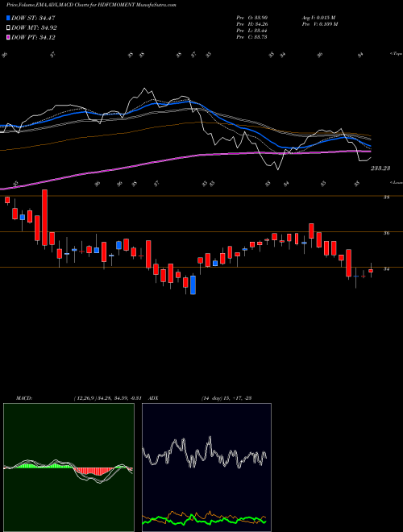Click the 'Pre L: 33.44' value
403x532 pixels.
(x=251, y=31)
